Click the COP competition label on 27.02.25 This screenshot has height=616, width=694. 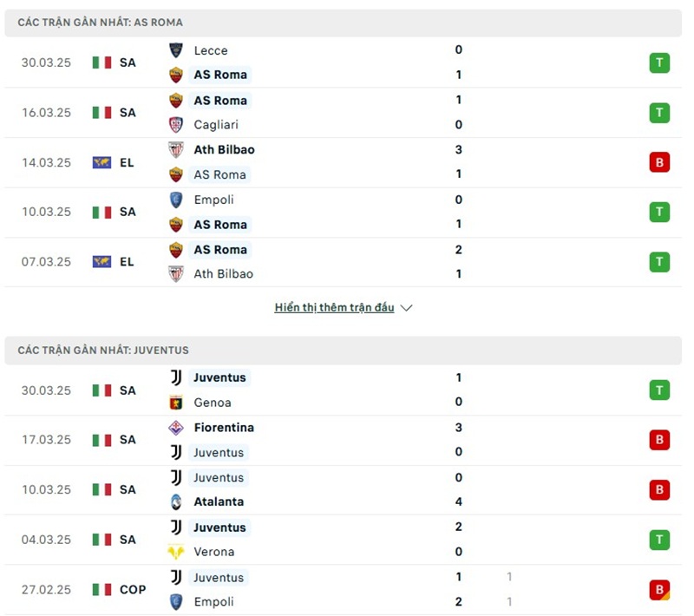point(133,590)
